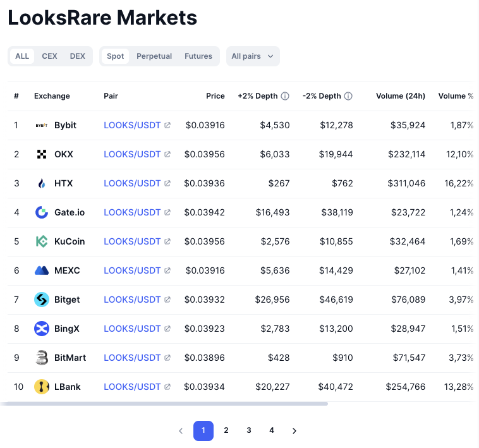Click the Bitget logo icon
Viewport: 479px width, 448px height.
(42, 300)
